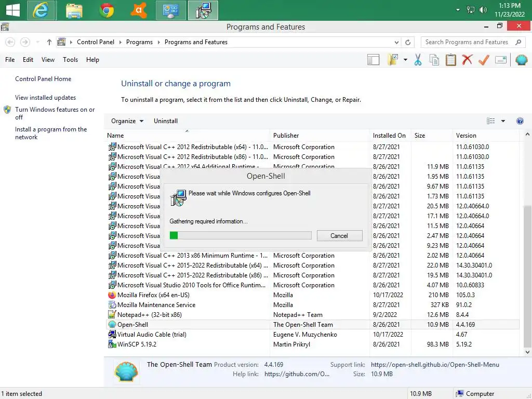Viewport: 532px width, 399px height.
Task: Select Microsoft Visual Studio 2010 Tools row
Action: pos(312,285)
